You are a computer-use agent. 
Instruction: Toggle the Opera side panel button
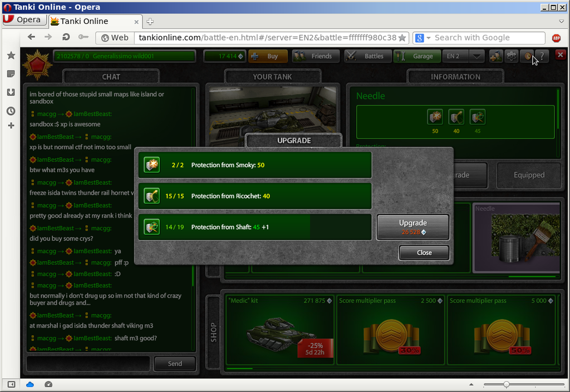click(11, 384)
